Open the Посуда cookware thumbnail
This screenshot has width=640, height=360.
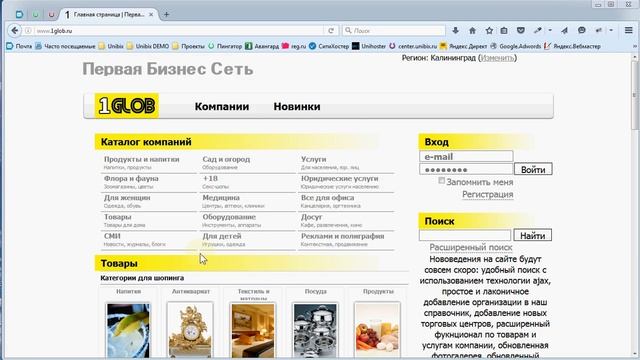point(315,330)
